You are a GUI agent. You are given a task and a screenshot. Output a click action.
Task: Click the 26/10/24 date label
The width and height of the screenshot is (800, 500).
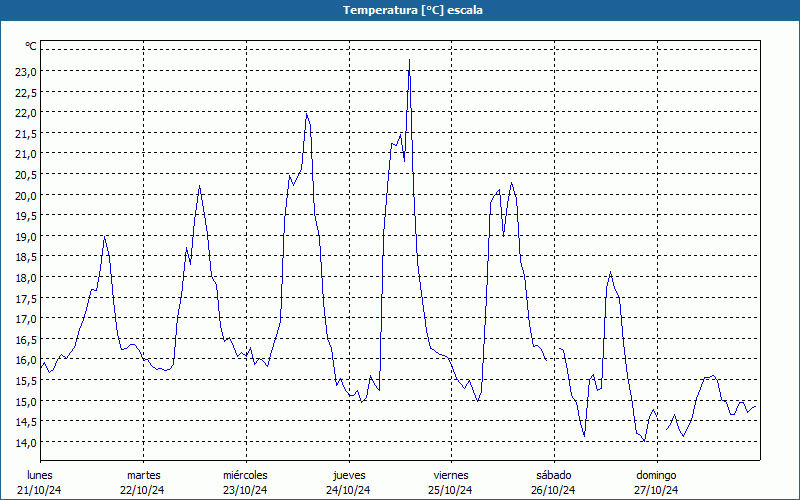click(553, 490)
